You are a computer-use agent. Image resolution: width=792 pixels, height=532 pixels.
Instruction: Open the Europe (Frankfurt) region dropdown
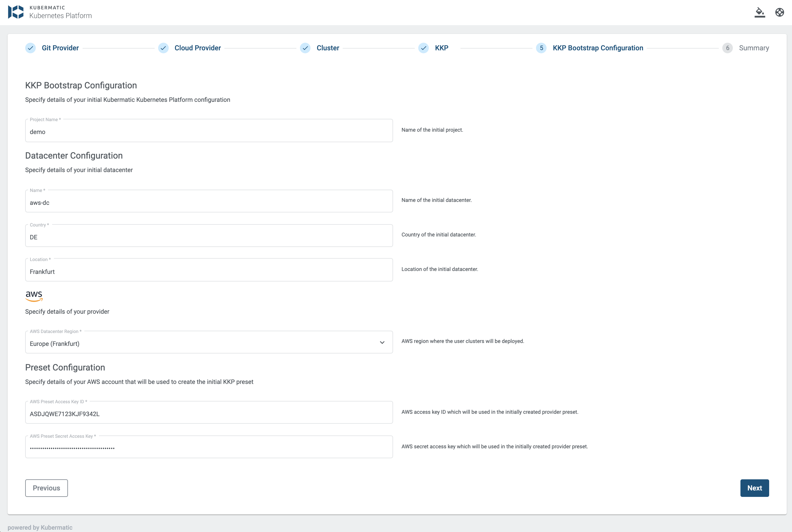209,342
